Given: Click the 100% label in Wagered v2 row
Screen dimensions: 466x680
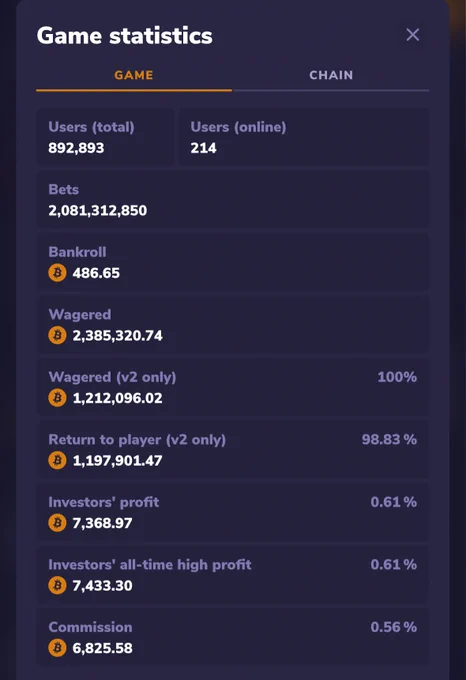Looking at the screenshot, I should point(397,377).
